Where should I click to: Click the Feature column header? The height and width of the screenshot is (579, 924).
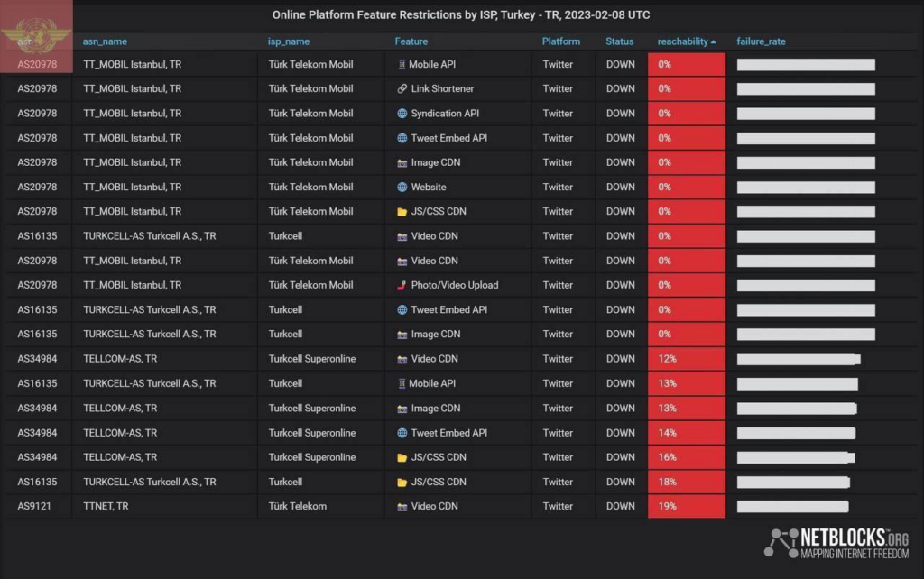[411, 41]
